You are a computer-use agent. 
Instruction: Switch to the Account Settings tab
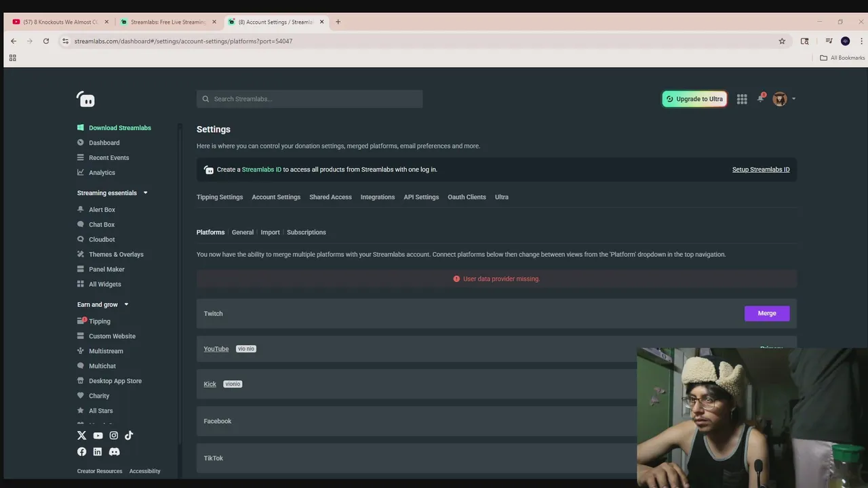[276, 197]
